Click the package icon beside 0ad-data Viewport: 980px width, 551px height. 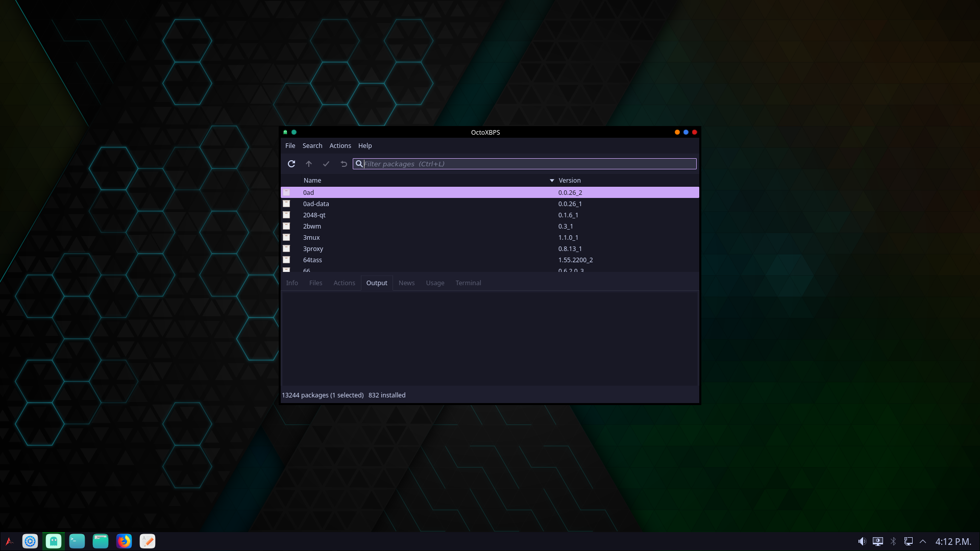point(286,204)
